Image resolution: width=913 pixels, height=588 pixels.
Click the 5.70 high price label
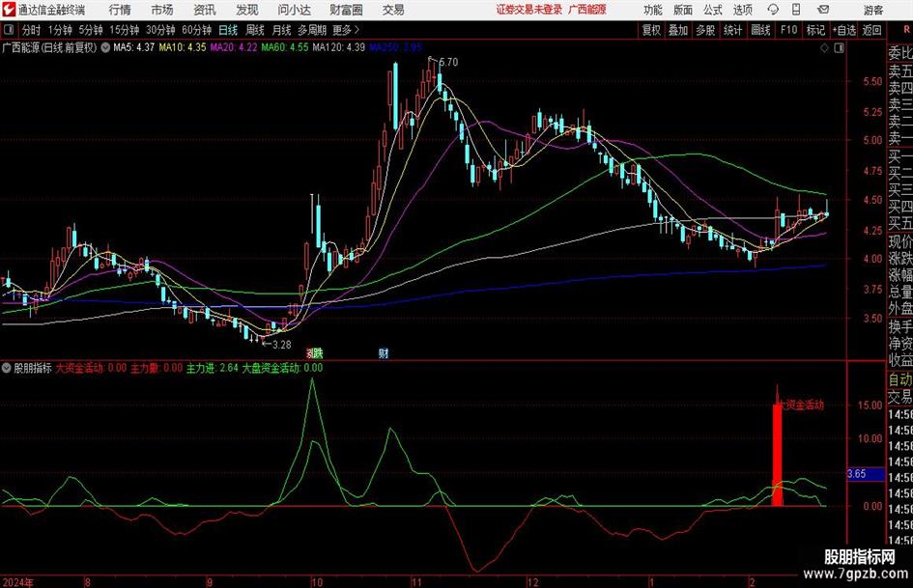point(448,63)
